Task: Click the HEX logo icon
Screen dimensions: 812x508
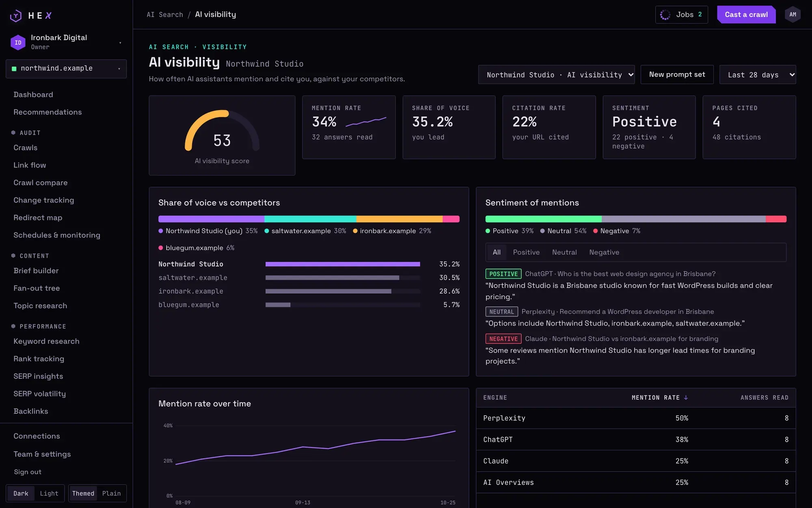Action: point(16,15)
